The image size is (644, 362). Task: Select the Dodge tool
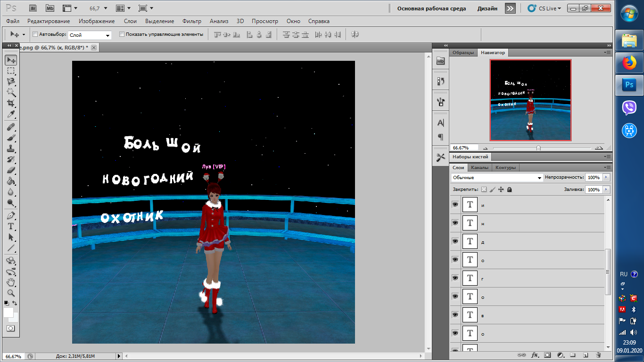tap(11, 203)
